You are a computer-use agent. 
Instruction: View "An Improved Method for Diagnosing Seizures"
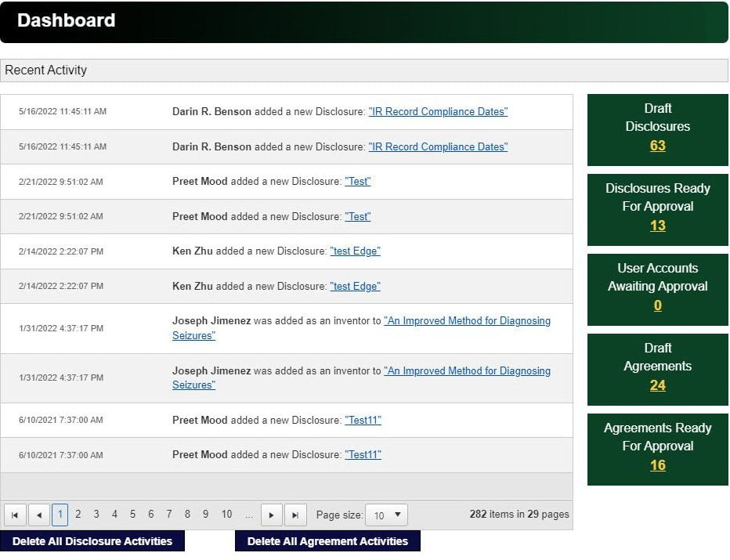(468, 320)
